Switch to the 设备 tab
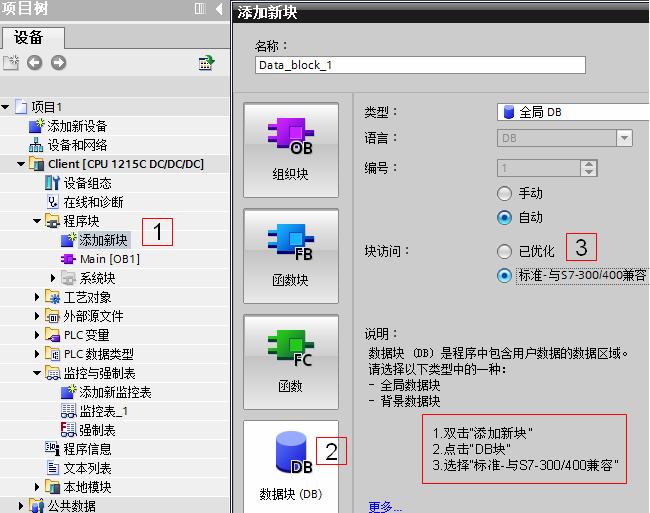650x513 pixels. 33,38
